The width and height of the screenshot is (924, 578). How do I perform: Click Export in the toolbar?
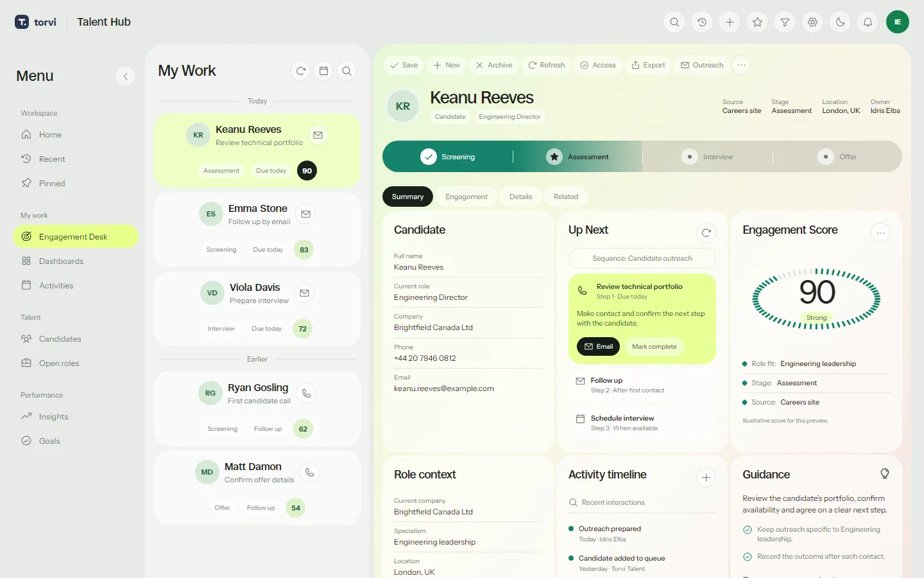(x=648, y=65)
